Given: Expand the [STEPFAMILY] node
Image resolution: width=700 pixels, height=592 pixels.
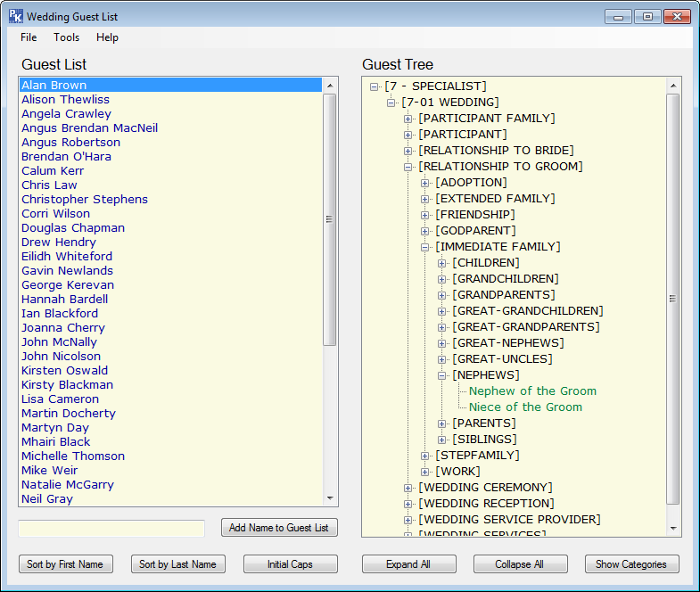Looking at the screenshot, I should point(425,456).
